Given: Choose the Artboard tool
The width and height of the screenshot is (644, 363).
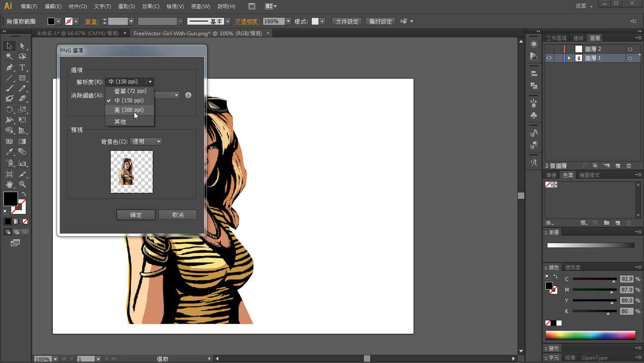Looking at the screenshot, I should [x=9, y=174].
